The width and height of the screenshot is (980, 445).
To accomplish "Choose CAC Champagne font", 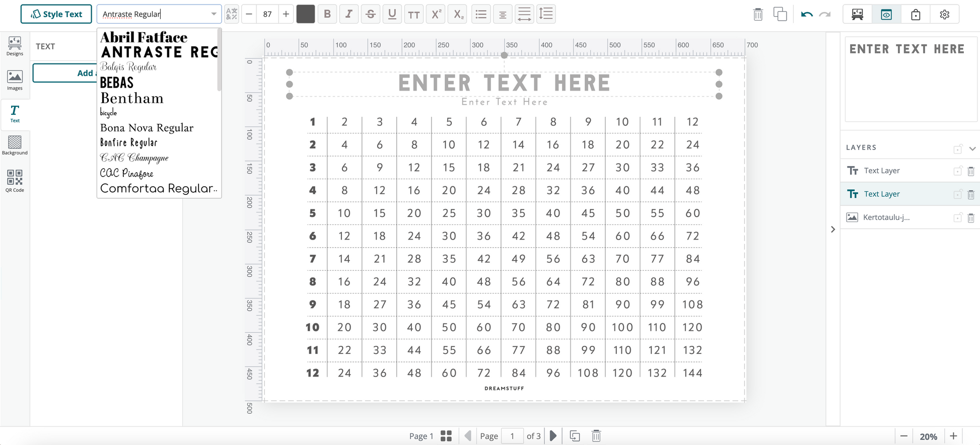I will [134, 158].
